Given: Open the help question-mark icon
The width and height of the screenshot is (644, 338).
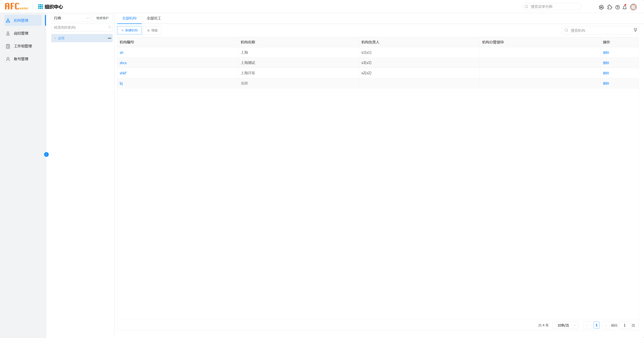Looking at the screenshot, I should (618, 7).
